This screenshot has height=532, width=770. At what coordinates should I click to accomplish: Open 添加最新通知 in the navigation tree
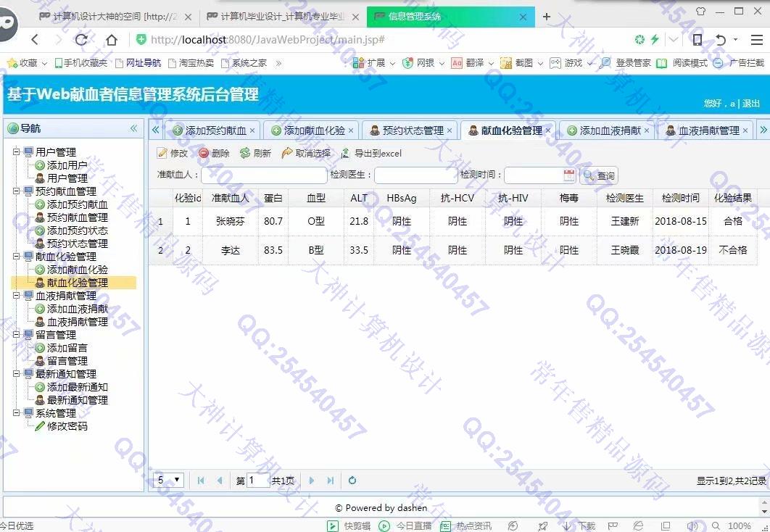pyautogui.click(x=77, y=387)
